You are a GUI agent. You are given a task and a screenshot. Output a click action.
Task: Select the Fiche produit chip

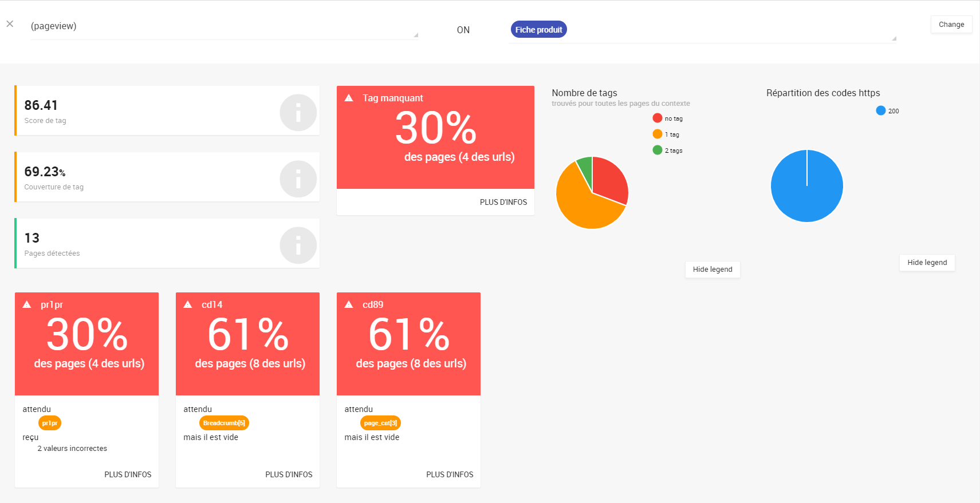538,30
